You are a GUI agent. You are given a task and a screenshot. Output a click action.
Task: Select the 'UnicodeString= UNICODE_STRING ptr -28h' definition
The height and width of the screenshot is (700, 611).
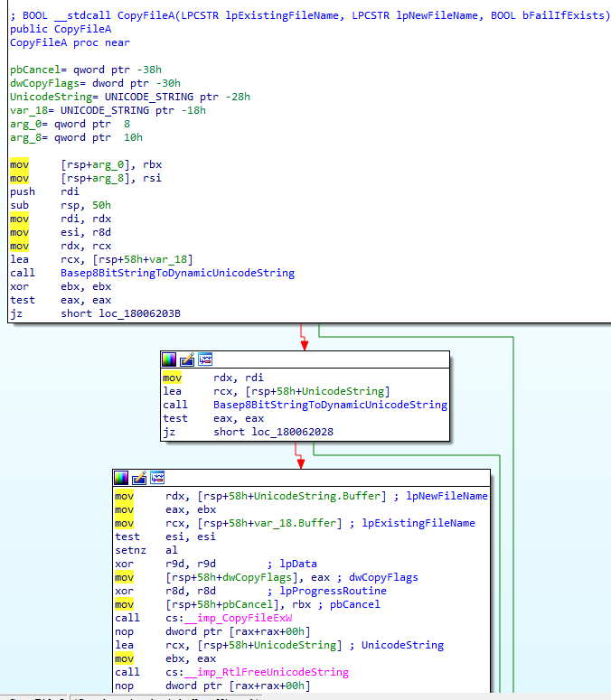(130, 97)
